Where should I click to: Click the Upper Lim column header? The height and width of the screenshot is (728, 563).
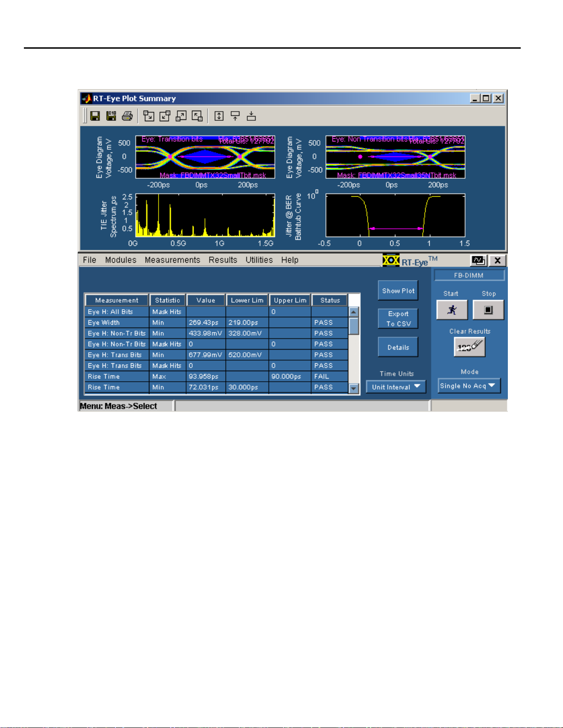tap(290, 300)
